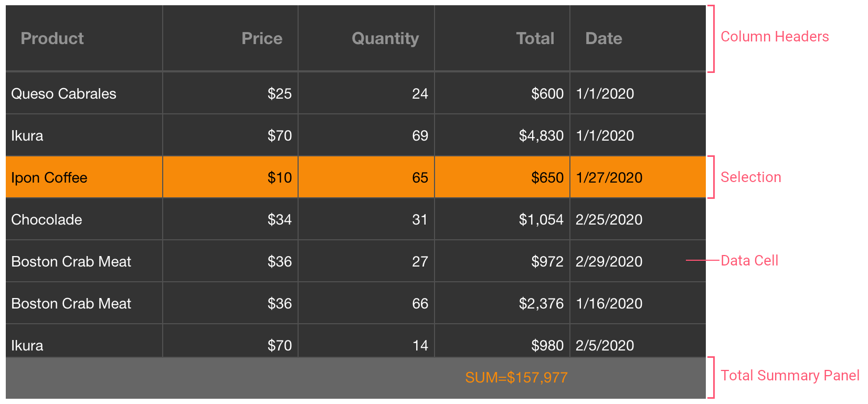This screenshot has width=868, height=404.
Task: Click the date cell 2/29/2020
Action: click(609, 261)
